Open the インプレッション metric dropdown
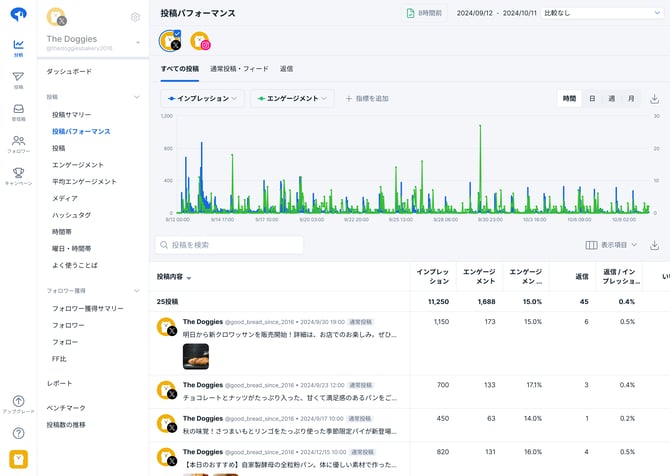The height and width of the screenshot is (476, 670). [x=202, y=99]
